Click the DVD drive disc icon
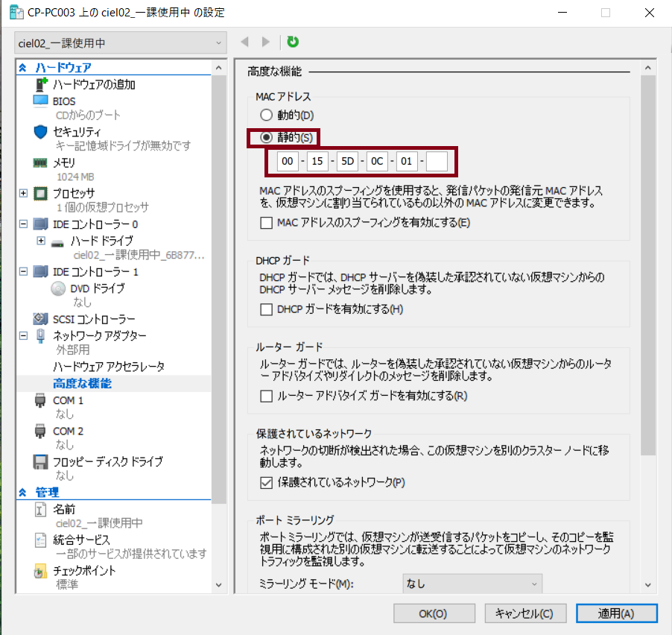This screenshot has height=635, width=672. 58,288
